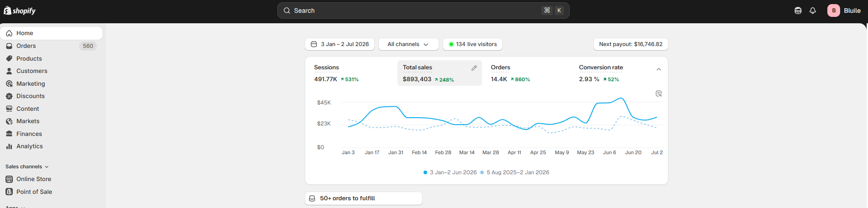The height and width of the screenshot is (208, 868).
Task: Collapse the metrics card with the chevron
Action: 659,69
